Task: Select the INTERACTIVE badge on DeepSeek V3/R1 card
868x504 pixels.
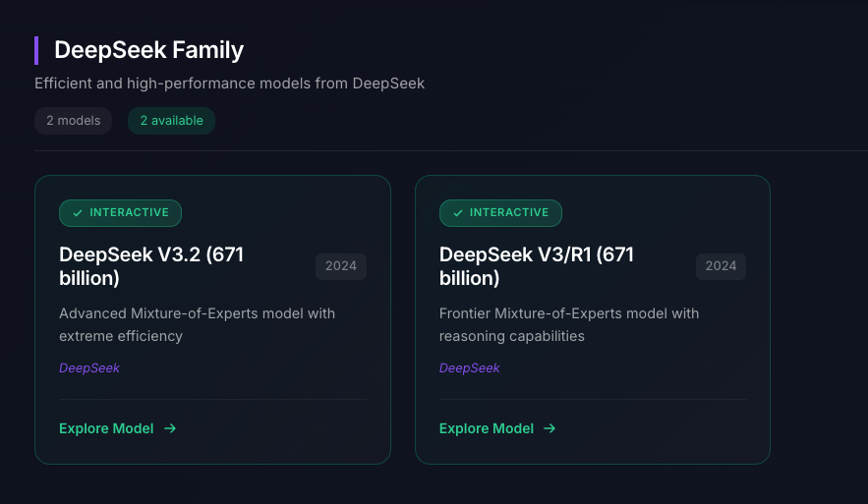Action: click(x=500, y=213)
